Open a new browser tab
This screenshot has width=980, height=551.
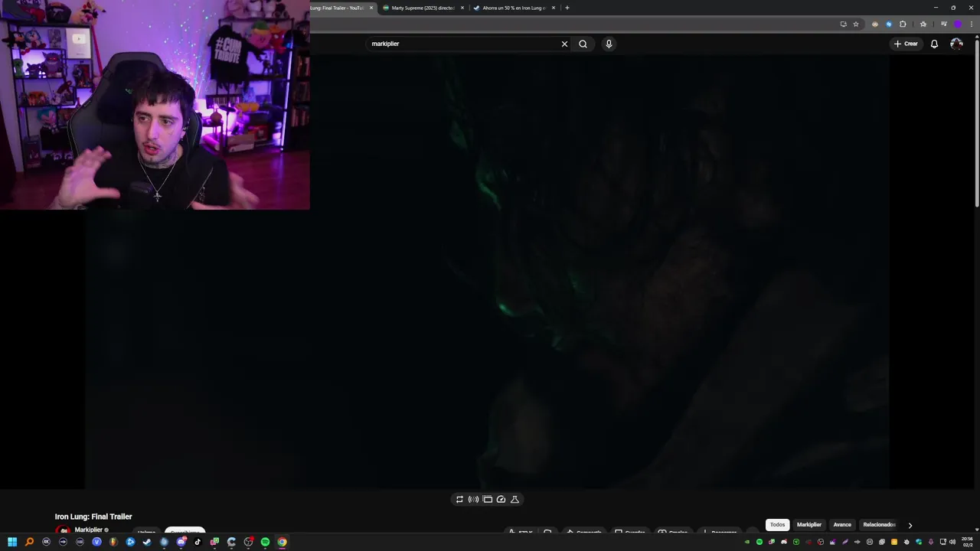(567, 8)
